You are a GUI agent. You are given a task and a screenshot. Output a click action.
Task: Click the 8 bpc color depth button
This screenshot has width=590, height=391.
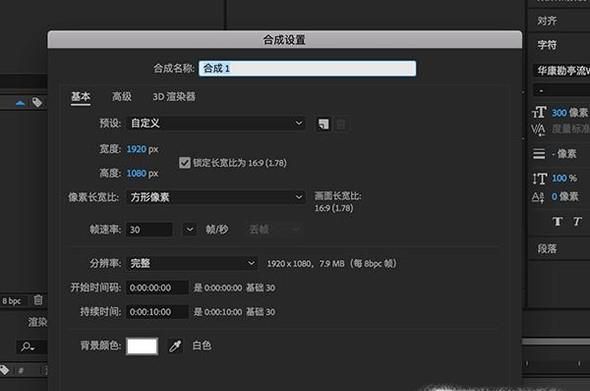point(12,301)
